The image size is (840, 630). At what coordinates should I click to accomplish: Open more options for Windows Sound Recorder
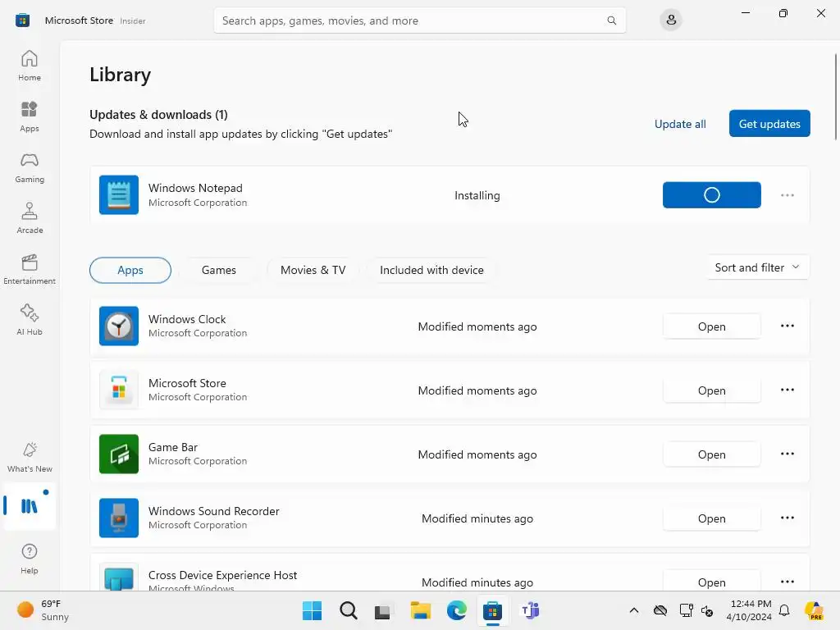(787, 518)
